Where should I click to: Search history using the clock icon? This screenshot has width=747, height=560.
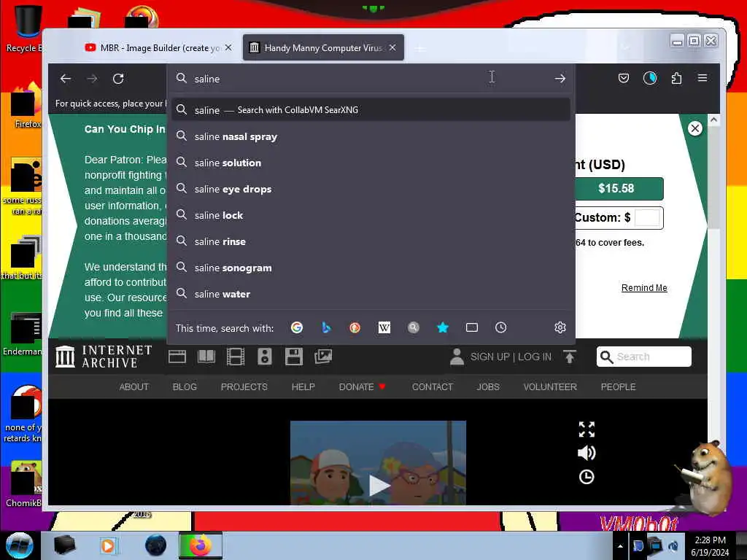[500, 327]
